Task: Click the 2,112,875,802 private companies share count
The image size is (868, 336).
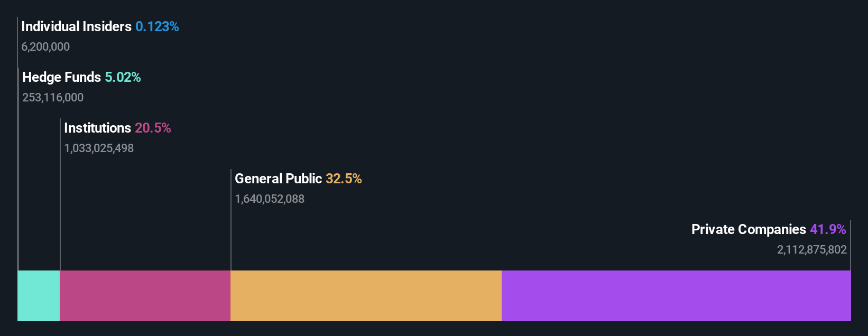Action: (x=812, y=249)
